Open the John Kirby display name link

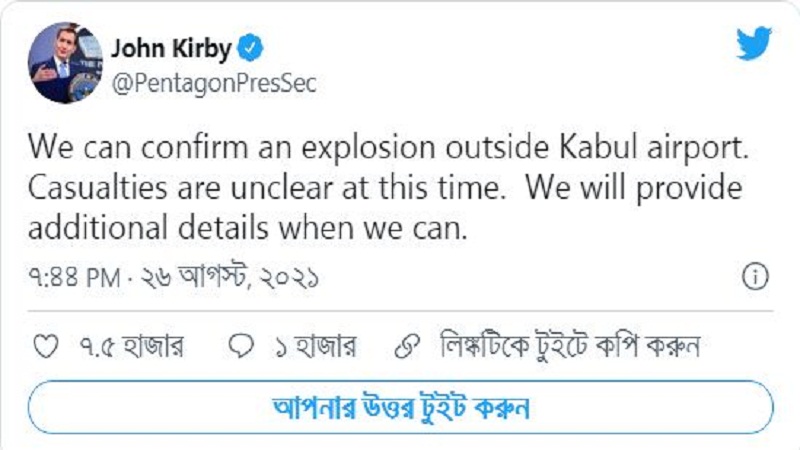[171, 49]
